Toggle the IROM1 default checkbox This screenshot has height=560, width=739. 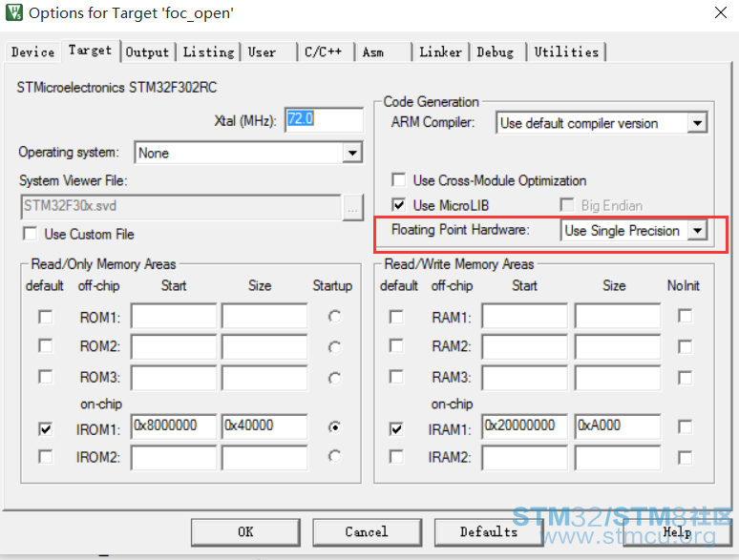[x=45, y=428]
